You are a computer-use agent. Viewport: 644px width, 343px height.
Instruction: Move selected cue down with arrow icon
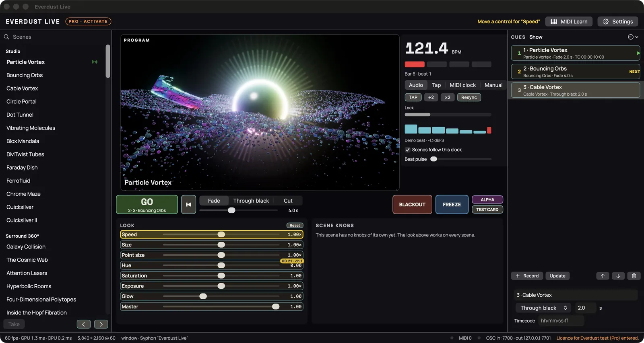(618, 276)
